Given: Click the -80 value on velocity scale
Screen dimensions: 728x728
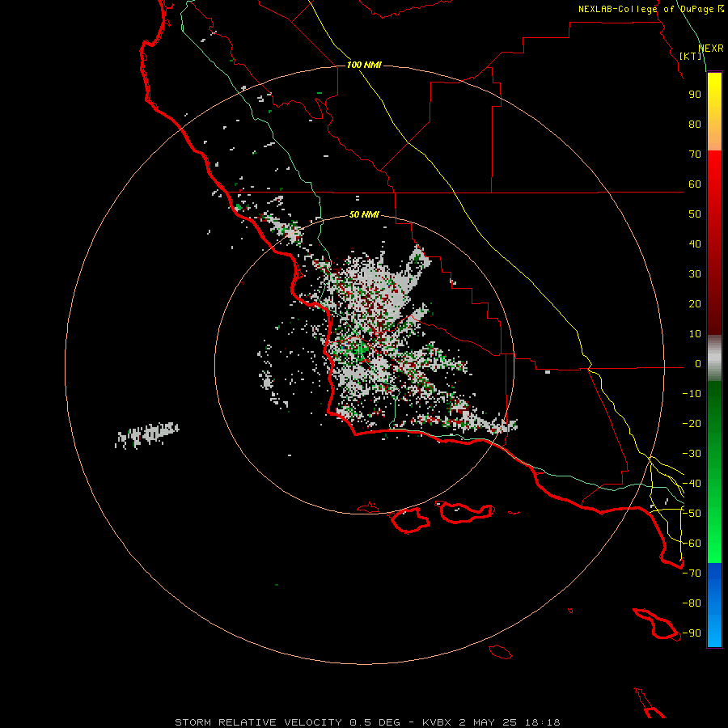Looking at the screenshot, I should point(692,603).
